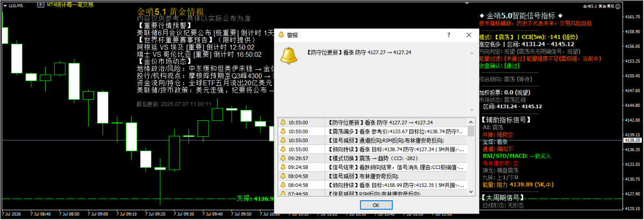The height and width of the screenshot is (220, 644).
Task: Expand the MT4统计每一笔交易 plus box
Action: 40,4
